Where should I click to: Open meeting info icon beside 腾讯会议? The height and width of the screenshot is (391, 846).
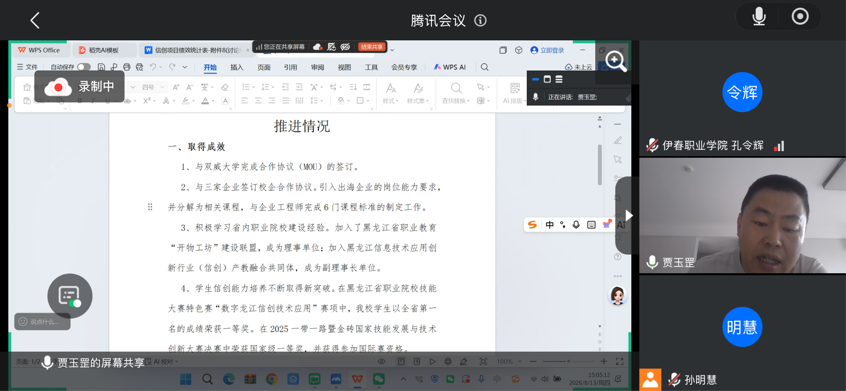[480, 20]
